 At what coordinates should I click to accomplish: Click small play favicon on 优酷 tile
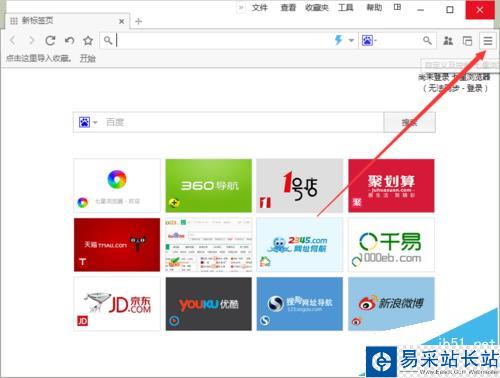[x=174, y=321]
